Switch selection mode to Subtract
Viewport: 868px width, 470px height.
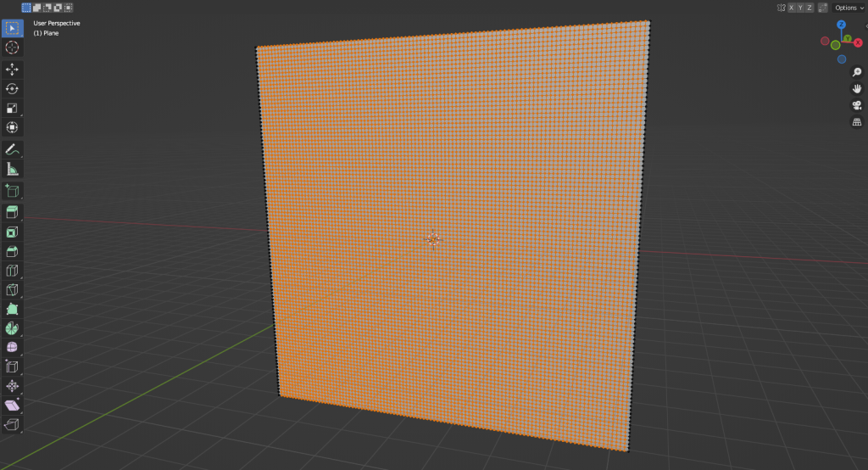(47, 8)
